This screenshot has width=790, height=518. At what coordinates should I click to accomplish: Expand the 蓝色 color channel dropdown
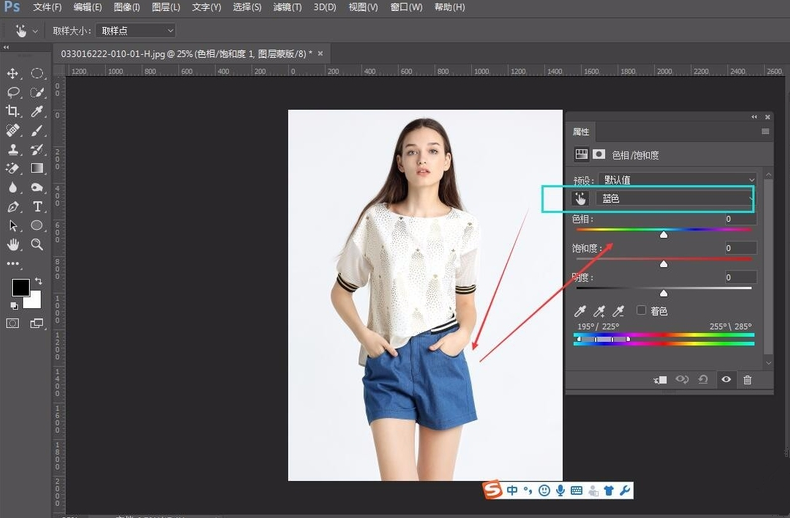[676, 199]
